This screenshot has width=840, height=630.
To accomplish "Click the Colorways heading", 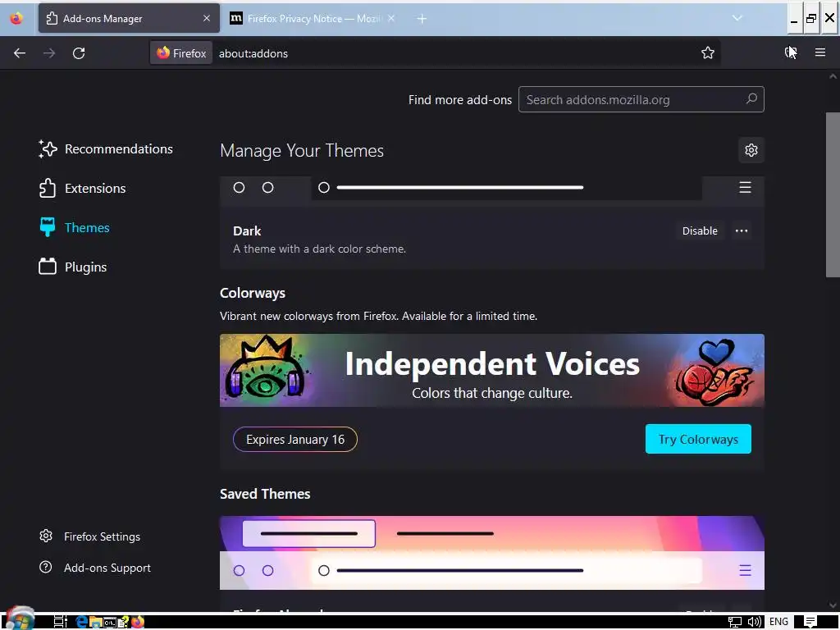I will coord(253,293).
